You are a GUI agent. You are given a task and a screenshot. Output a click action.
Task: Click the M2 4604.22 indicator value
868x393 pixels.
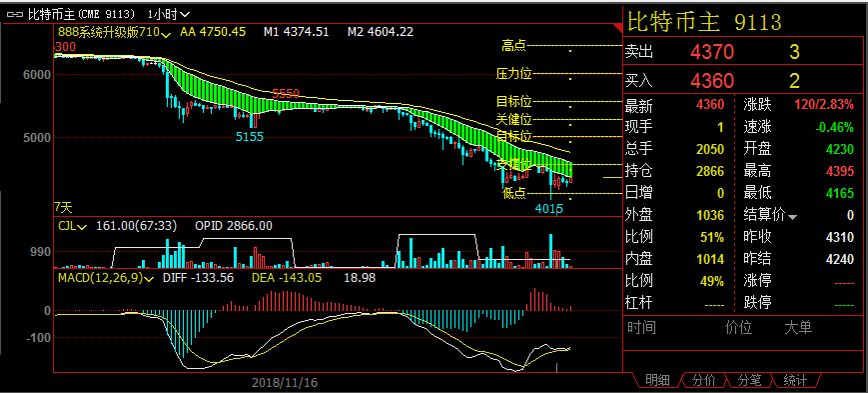point(381,32)
